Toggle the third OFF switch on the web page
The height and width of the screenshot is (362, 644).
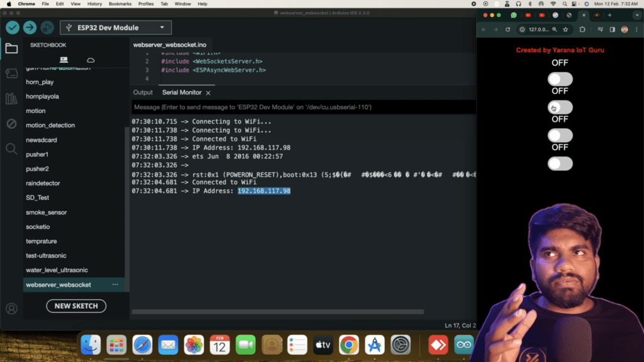coord(560,136)
